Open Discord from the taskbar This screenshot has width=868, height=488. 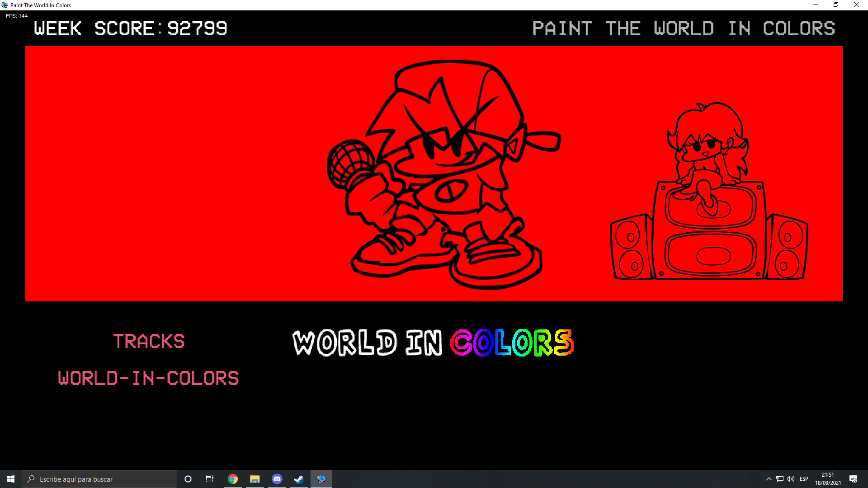click(277, 479)
